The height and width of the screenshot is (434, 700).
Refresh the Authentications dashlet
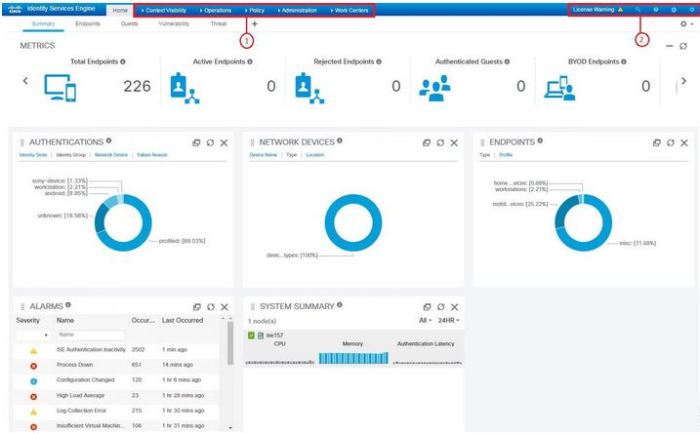tap(210, 143)
